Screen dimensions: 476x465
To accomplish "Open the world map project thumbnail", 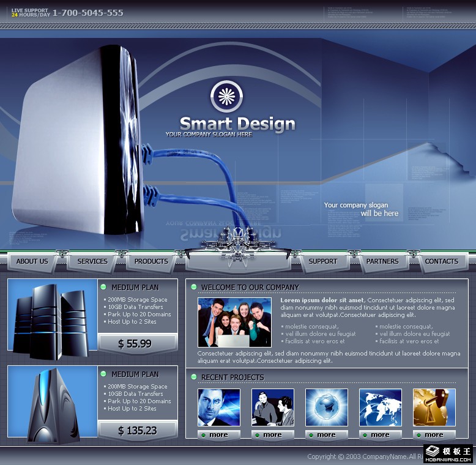I will tap(381, 407).
